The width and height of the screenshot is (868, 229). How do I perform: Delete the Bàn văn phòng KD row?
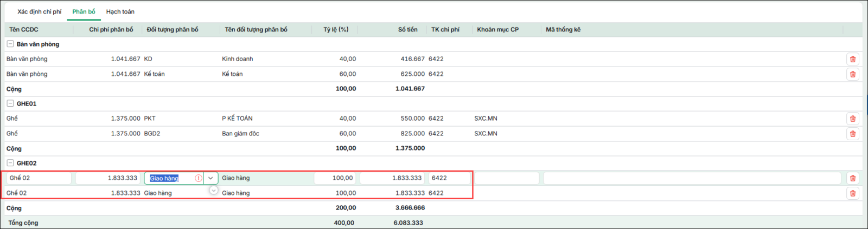pyautogui.click(x=852, y=59)
